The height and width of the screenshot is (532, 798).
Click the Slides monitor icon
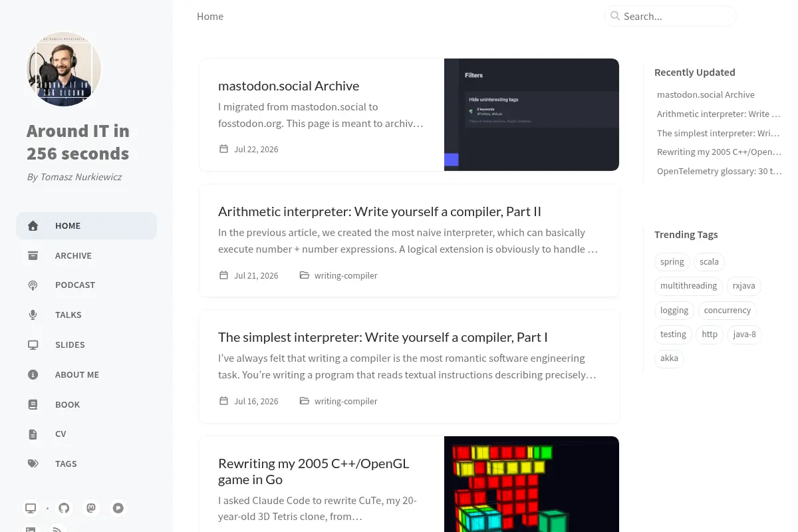[x=33, y=344]
